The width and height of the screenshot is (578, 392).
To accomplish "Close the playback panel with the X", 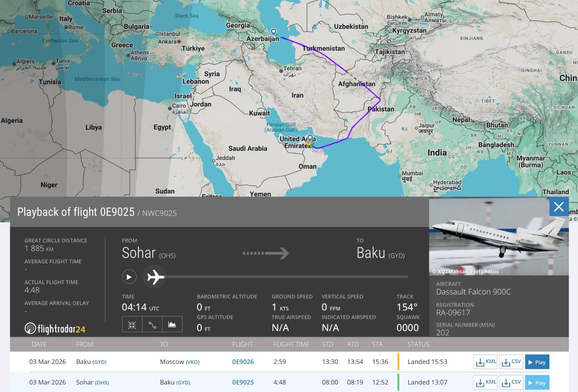I will (558, 207).
